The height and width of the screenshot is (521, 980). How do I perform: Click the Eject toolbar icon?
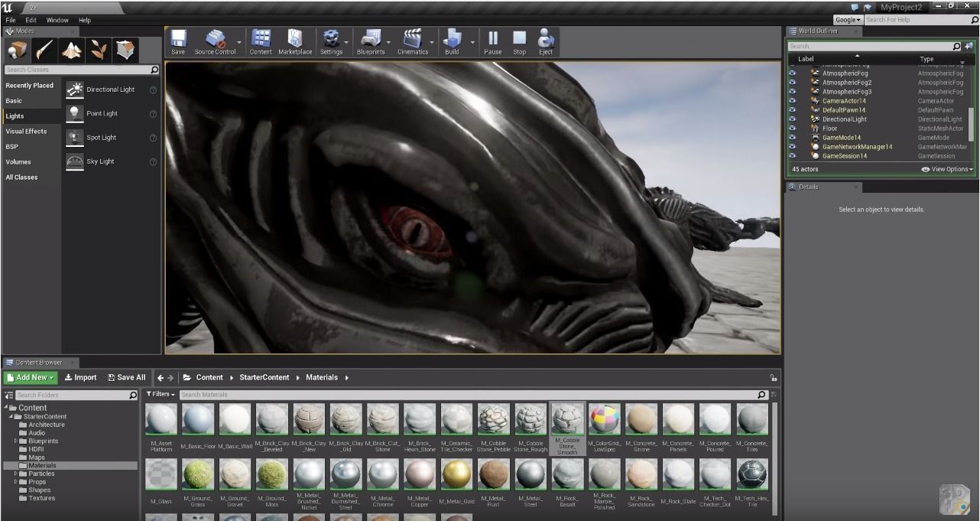click(546, 42)
